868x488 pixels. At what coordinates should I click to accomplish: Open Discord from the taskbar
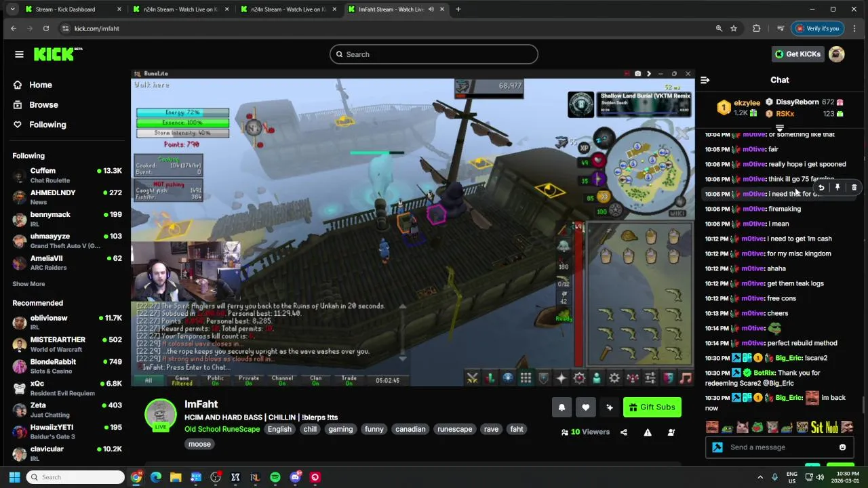295,477
